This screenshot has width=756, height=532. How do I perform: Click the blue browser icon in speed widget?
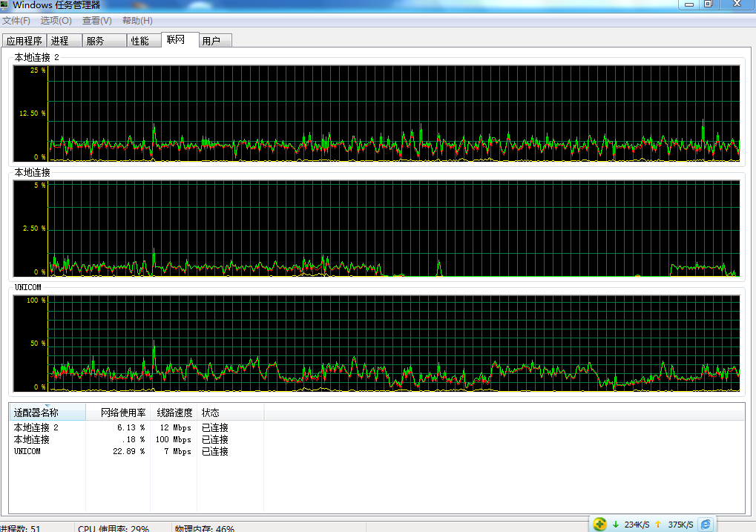pos(706,525)
